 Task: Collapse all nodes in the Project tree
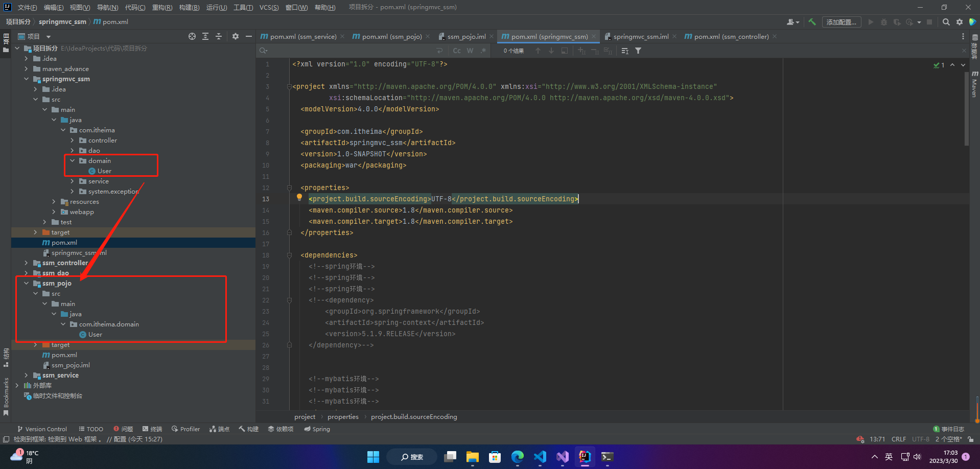point(218,36)
